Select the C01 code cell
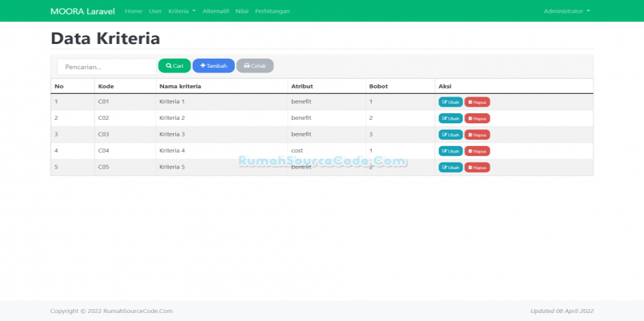Screen dimensions: 644x321 [125, 101]
